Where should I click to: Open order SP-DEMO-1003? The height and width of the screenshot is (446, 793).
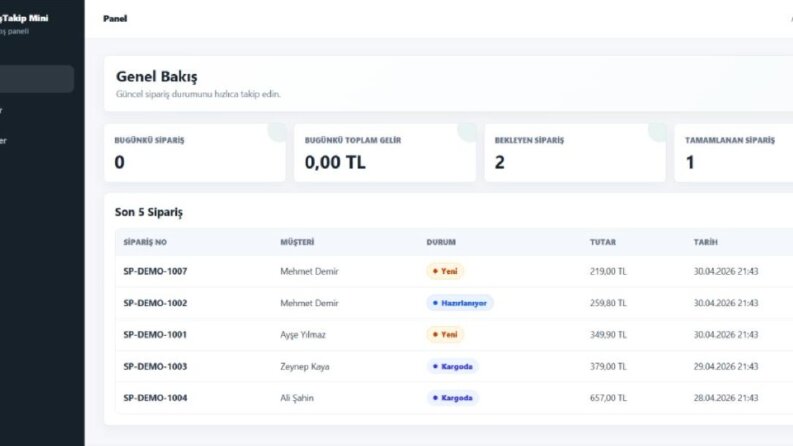155,367
